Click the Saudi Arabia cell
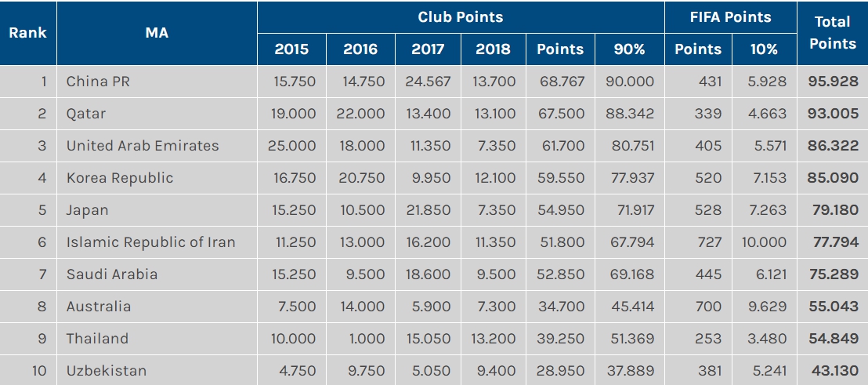Image resolution: width=868 pixels, height=385 pixels. (112, 274)
